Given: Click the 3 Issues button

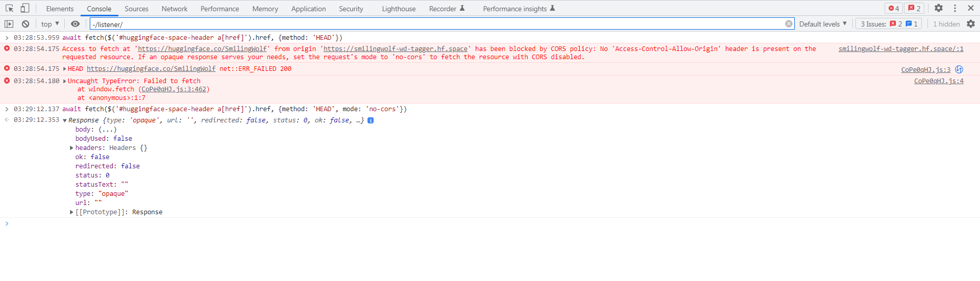Looking at the screenshot, I should click(888, 24).
